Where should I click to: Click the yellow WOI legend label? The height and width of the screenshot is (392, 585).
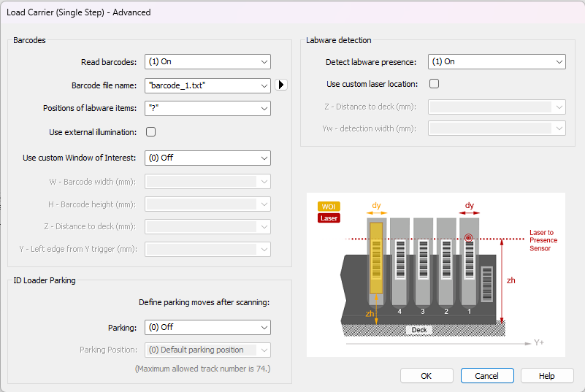click(x=328, y=207)
